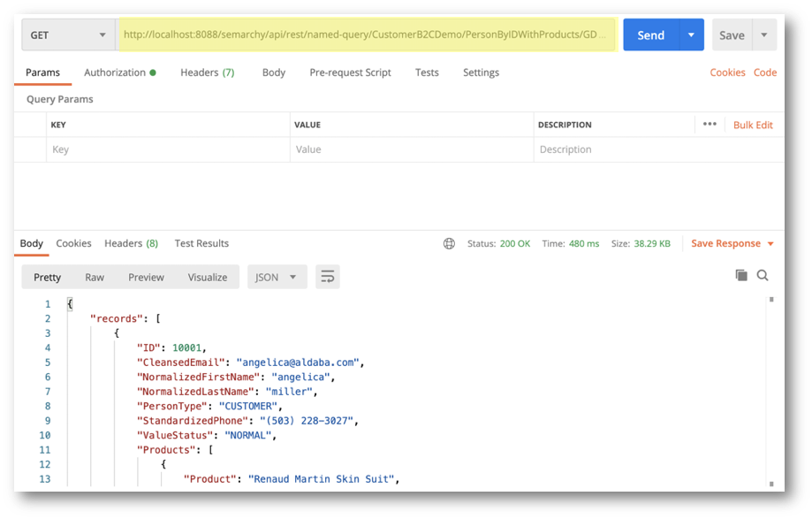The width and height of the screenshot is (812, 519).
Task: Click the globe icon near the response status
Action: click(449, 243)
